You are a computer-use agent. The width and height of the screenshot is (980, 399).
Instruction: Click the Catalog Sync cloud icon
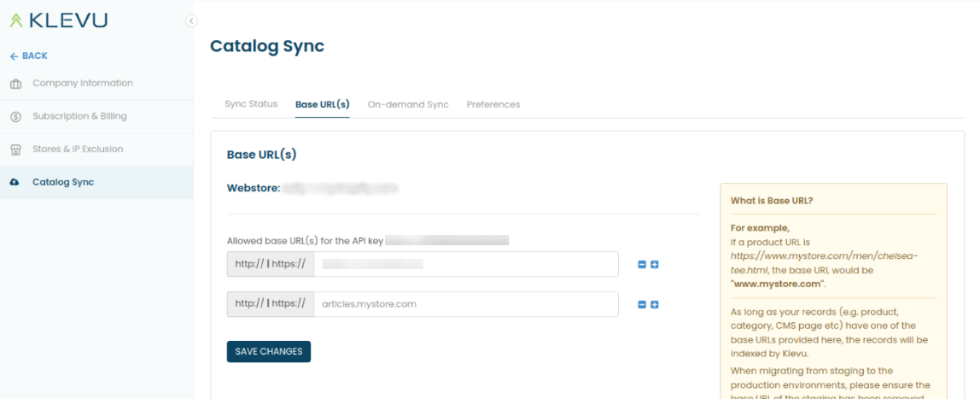click(15, 183)
